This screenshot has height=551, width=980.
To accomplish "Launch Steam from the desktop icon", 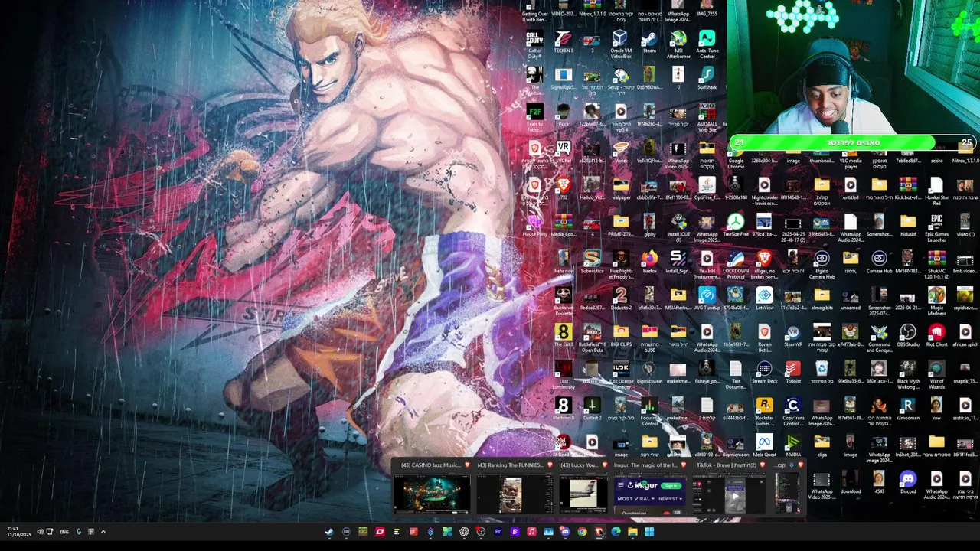I will point(649,42).
